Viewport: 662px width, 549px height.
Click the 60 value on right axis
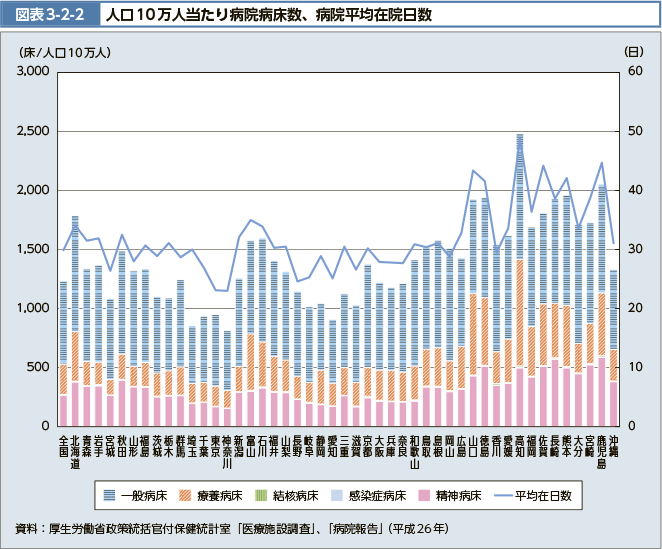tap(631, 73)
